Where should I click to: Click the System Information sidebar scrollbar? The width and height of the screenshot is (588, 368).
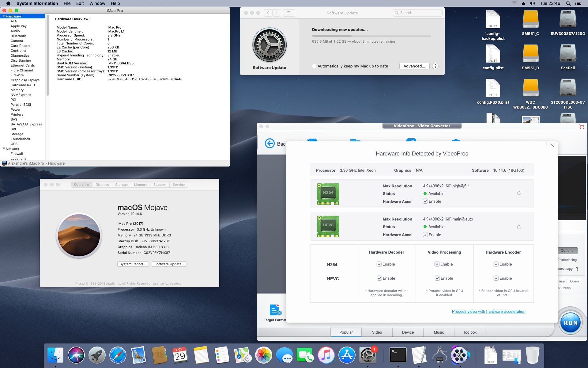tap(48, 55)
